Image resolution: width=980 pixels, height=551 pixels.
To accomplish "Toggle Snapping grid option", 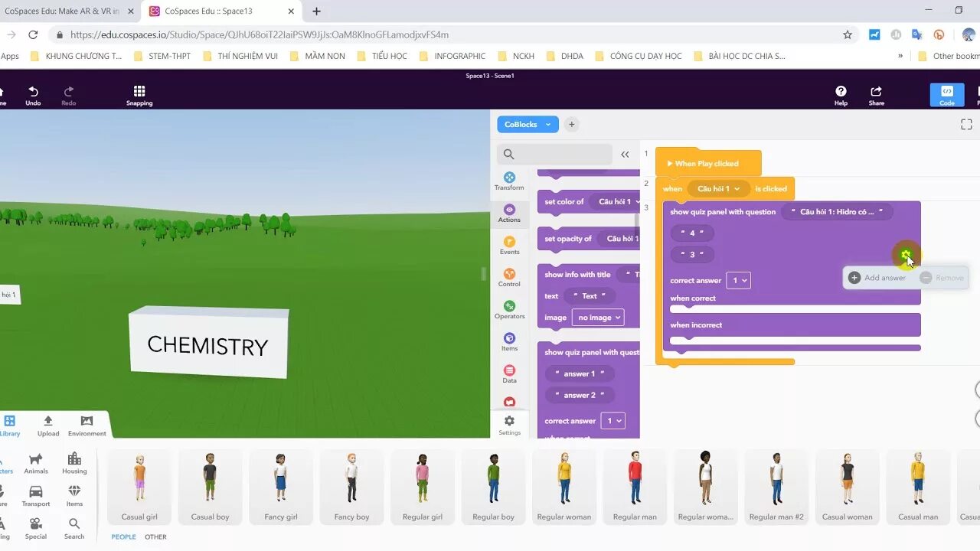I will pyautogui.click(x=139, y=96).
